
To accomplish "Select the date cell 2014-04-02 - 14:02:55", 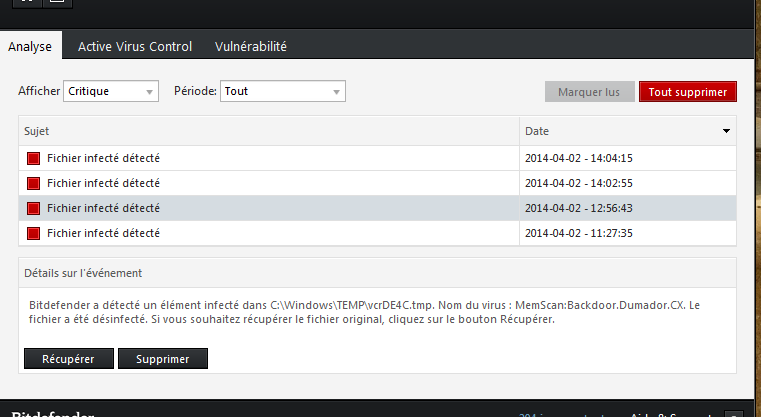I will point(579,183).
